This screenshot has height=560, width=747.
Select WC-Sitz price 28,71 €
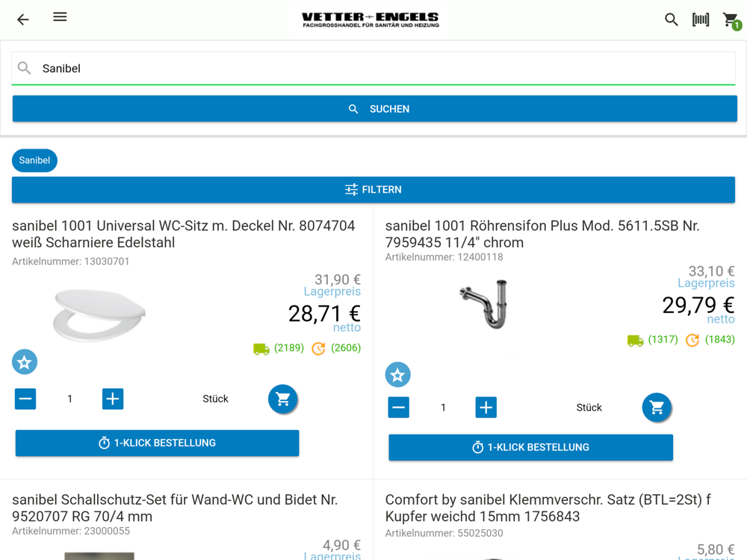(x=324, y=314)
